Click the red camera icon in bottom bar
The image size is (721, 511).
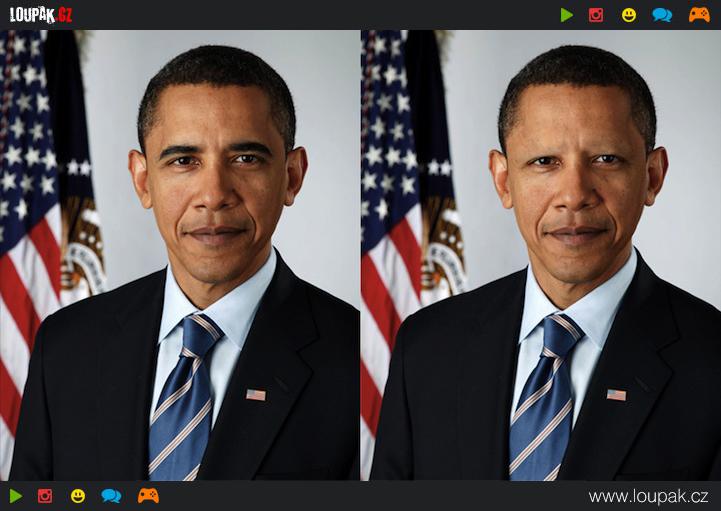(45, 496)
